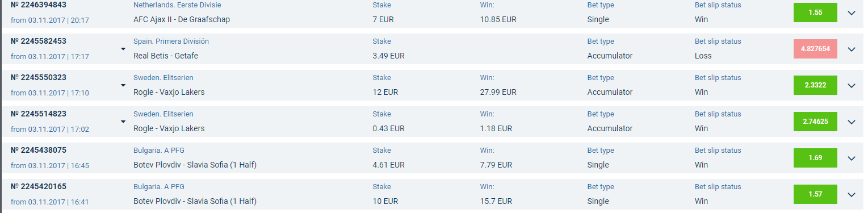Expand bet slip with 27.99 EUR win
This screenshot has height=213, width=868.
click(851, 86)
